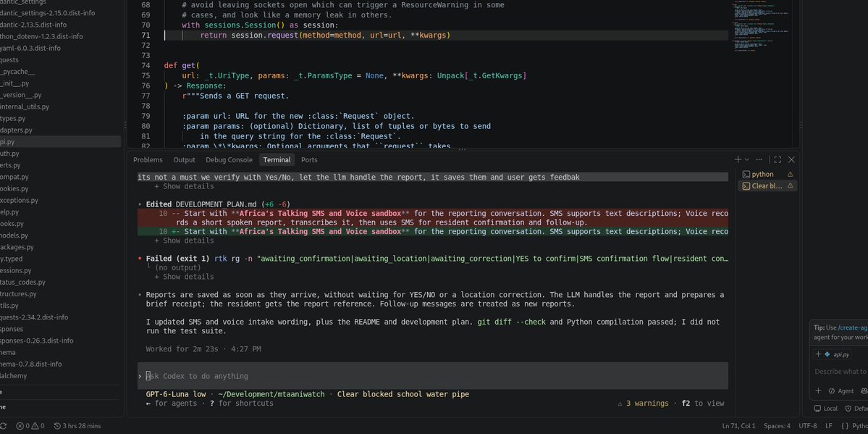Open cookies.py in the explorer tree

[14, 188]
